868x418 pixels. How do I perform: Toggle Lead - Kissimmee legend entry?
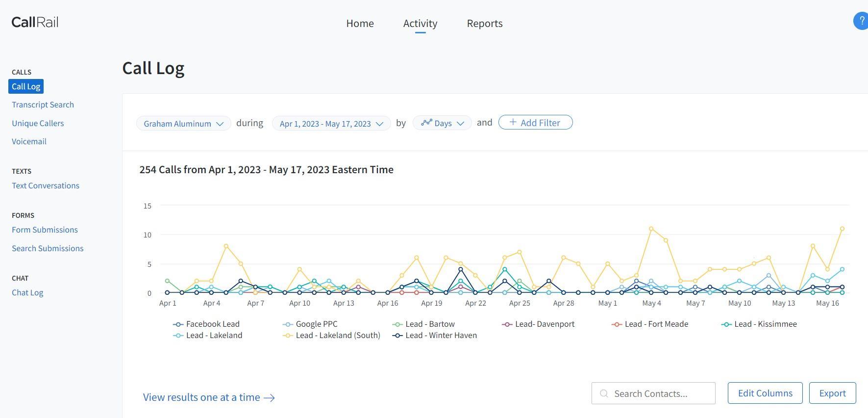pyautogui.click(x=759, y=324)
